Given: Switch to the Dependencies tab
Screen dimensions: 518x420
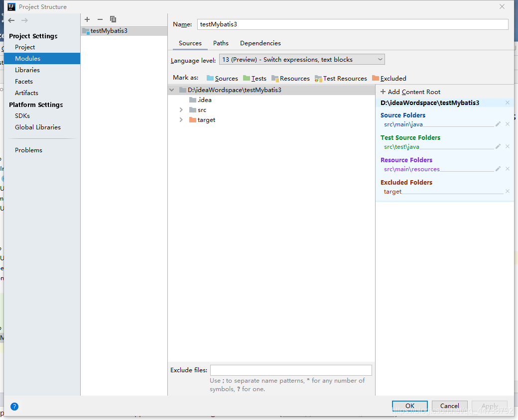Looking at the screenshot, I should pos(260,43).
